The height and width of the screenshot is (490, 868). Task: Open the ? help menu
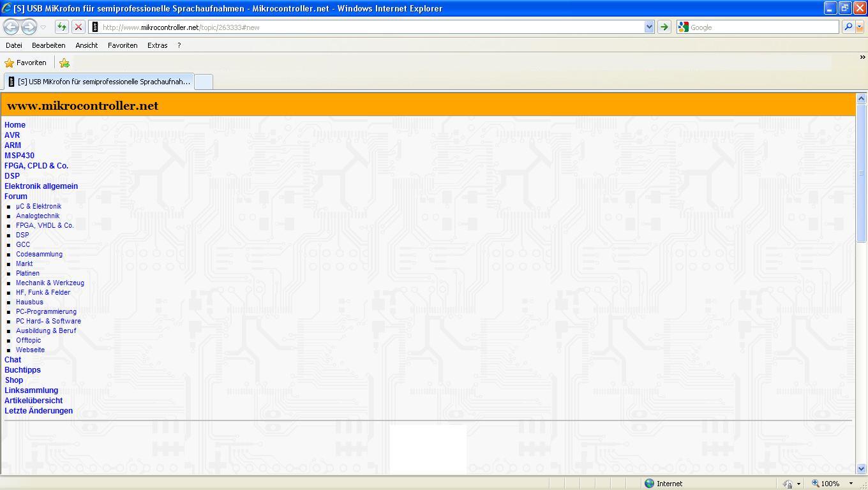point(179,45)
